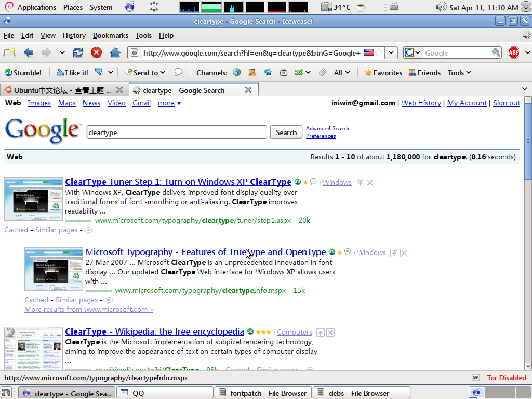The image size is (532, 399).
Task: Move the Wikipedia result up
Action: 321,332
